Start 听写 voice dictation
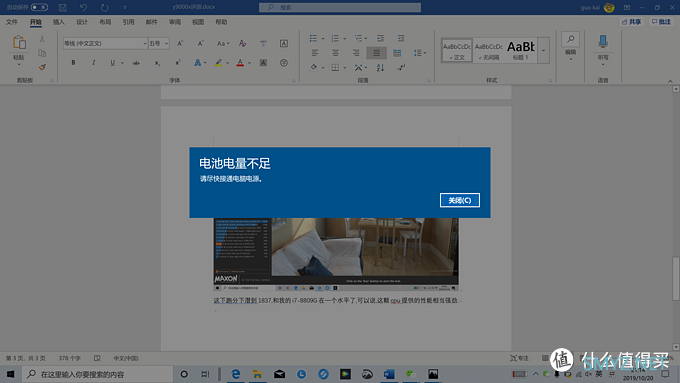The width and height of the screenshot is (680, 383). click(x=603, y=50)
